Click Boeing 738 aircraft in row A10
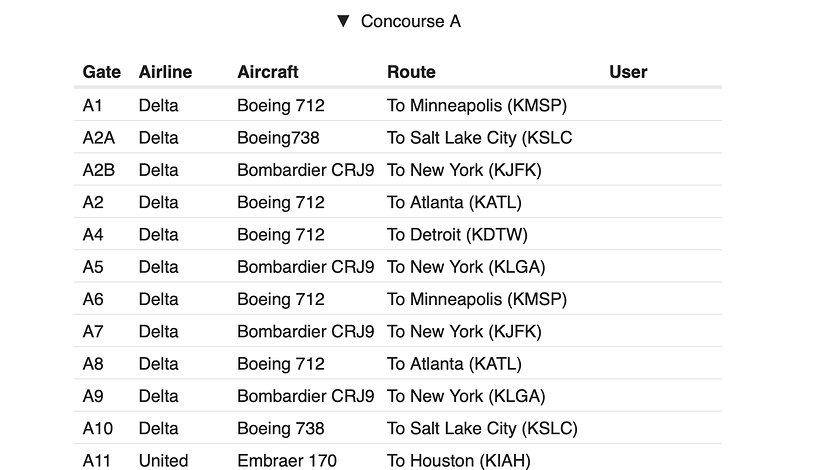 coord(280,428)
